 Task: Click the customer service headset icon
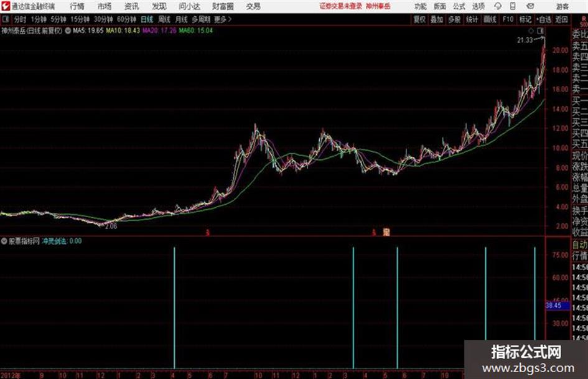click(498, 6)
